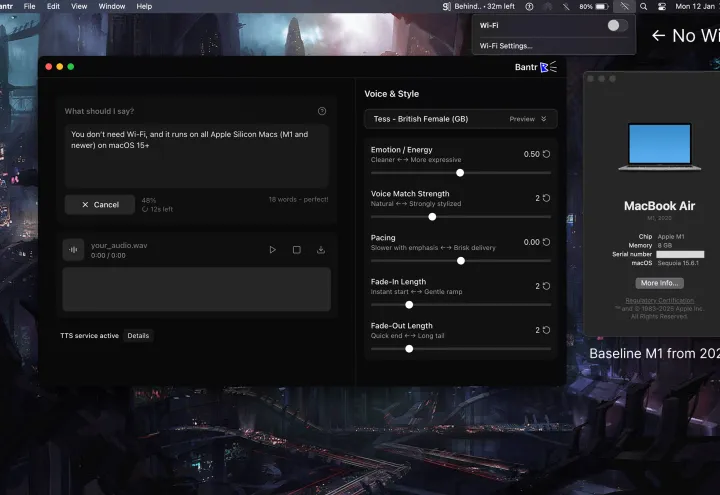Click the Wi-Fi off menu bar icon
The width and height of the screenshot is (720, 495).
tap(624, 6)
